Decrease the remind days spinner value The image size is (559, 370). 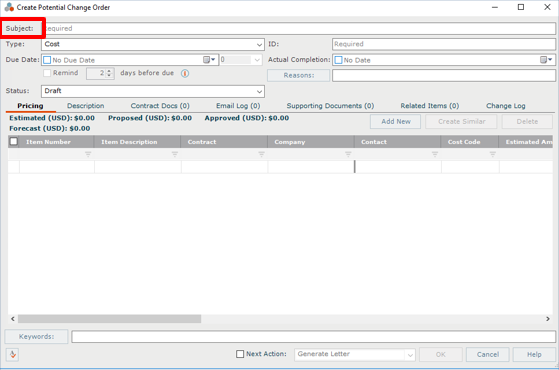tap(109, 76)
